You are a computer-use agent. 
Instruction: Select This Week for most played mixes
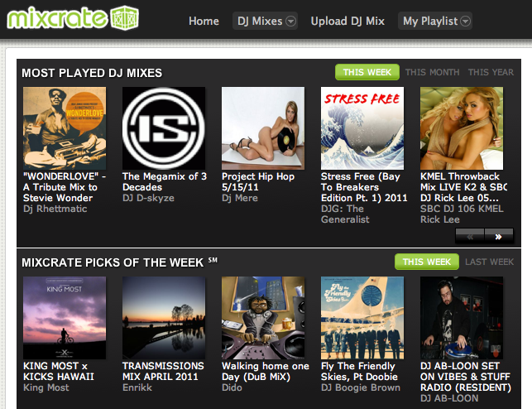pyautogui.click(x=367, y=72)
